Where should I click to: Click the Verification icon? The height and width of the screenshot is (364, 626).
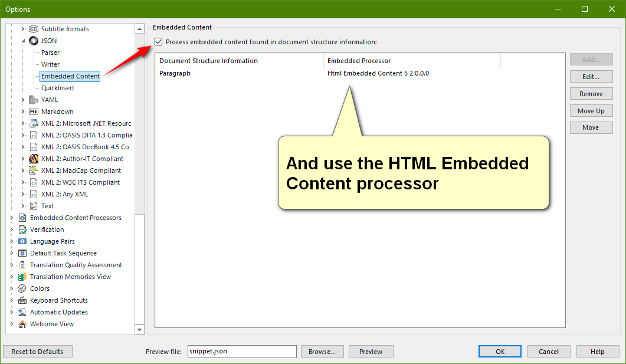pyautogui.click(x=22, y=229)
